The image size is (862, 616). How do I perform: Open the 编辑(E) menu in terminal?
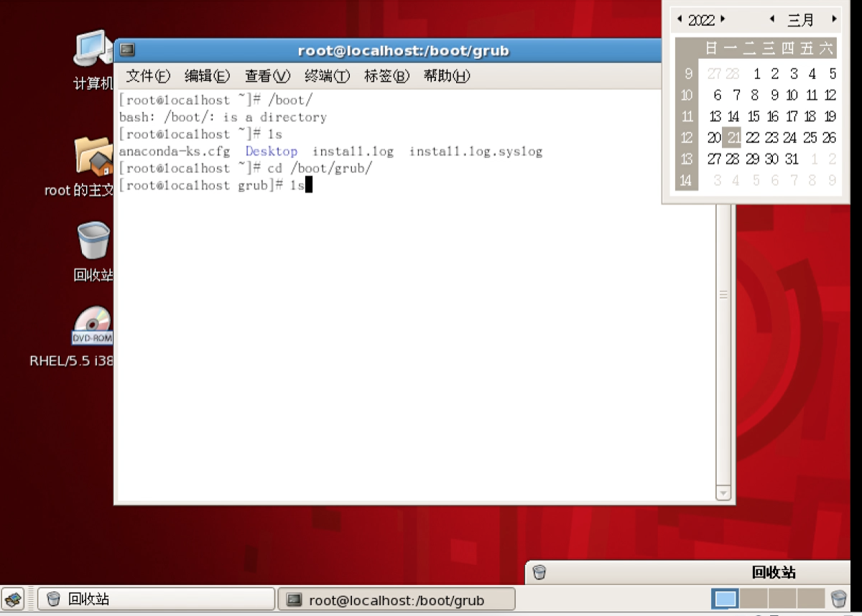point(207,76)
